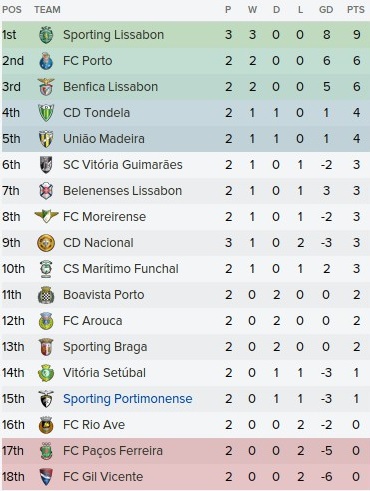Sort the table by PTS column header
The height and width of the screenshot is (491, 370).
pyautogui.click(x=356, y=10)
